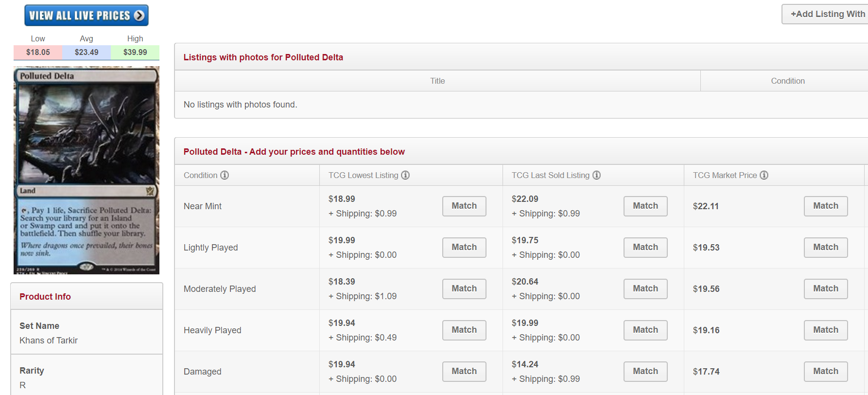Image resolution: width=868 pixels, height=395 pixels.
Task: Match Near Mint market price $22.11
Action: coord(826,206)
